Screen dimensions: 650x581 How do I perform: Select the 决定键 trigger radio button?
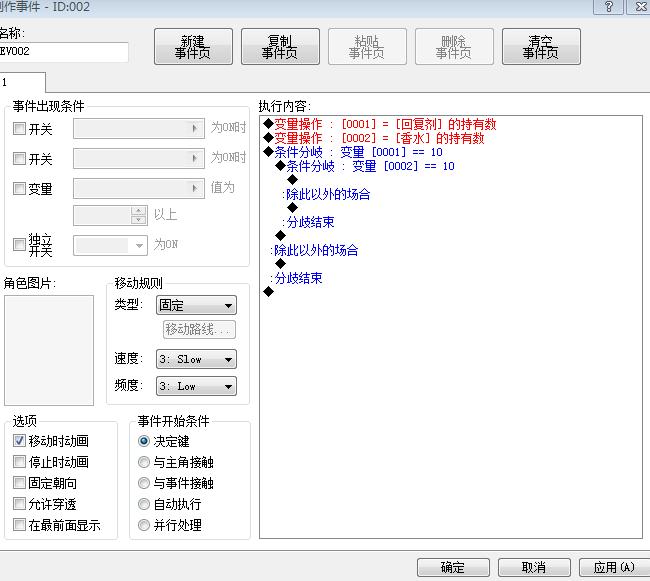click(x=144, y=441)
